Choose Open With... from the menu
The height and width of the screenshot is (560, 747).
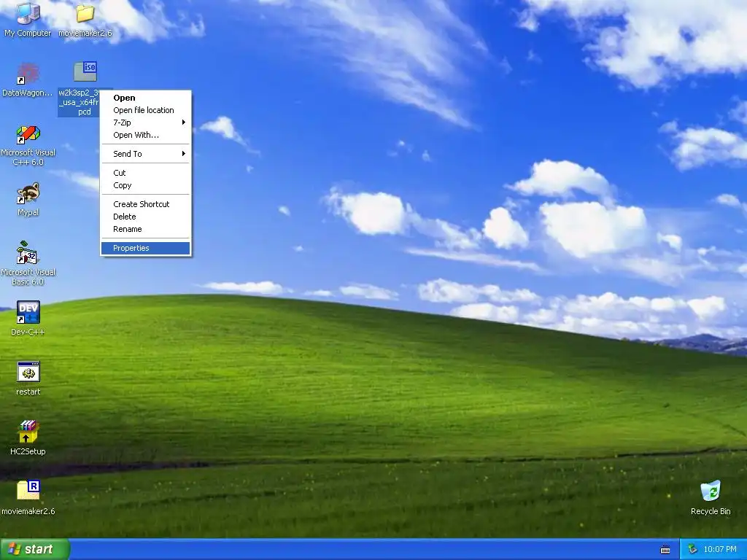(145, 135)
